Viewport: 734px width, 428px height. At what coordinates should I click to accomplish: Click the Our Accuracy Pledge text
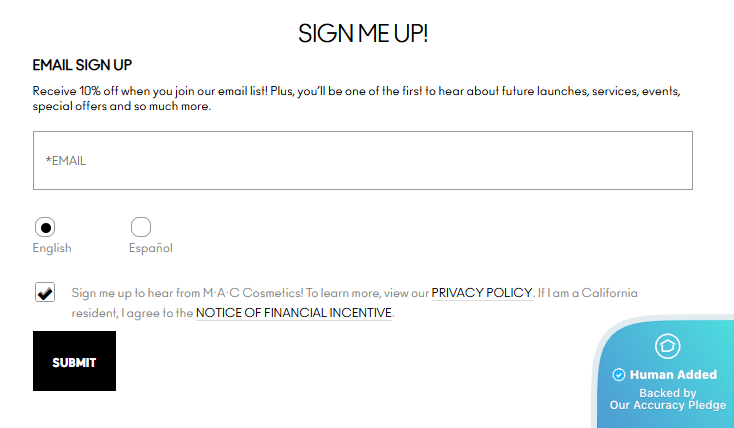667,406
